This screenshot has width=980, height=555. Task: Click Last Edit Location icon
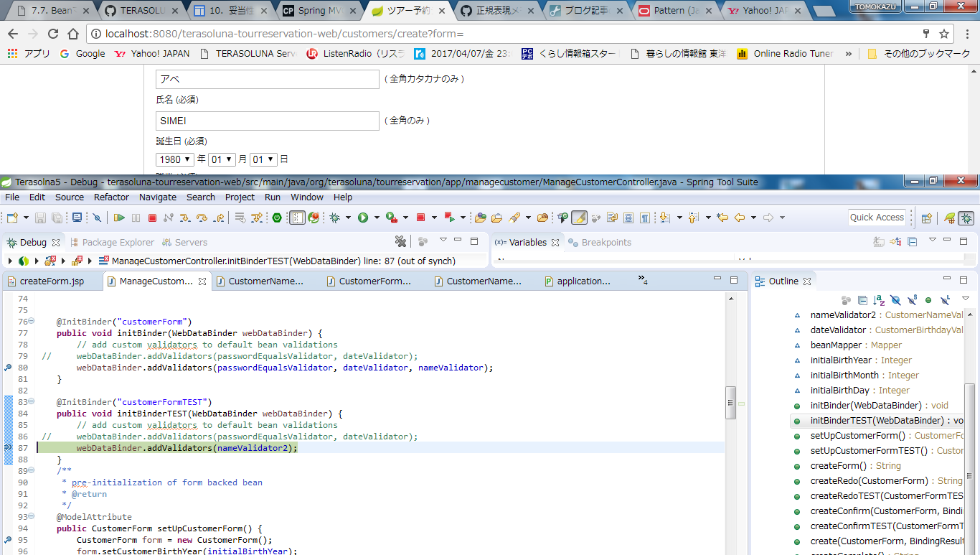tap(722, 218)
